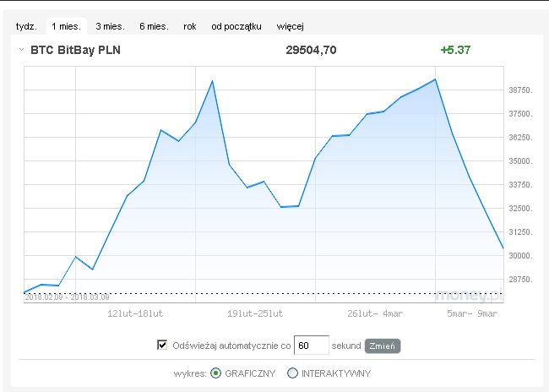
Task: Click the 31250 price axis label
Action: [520, 232]
